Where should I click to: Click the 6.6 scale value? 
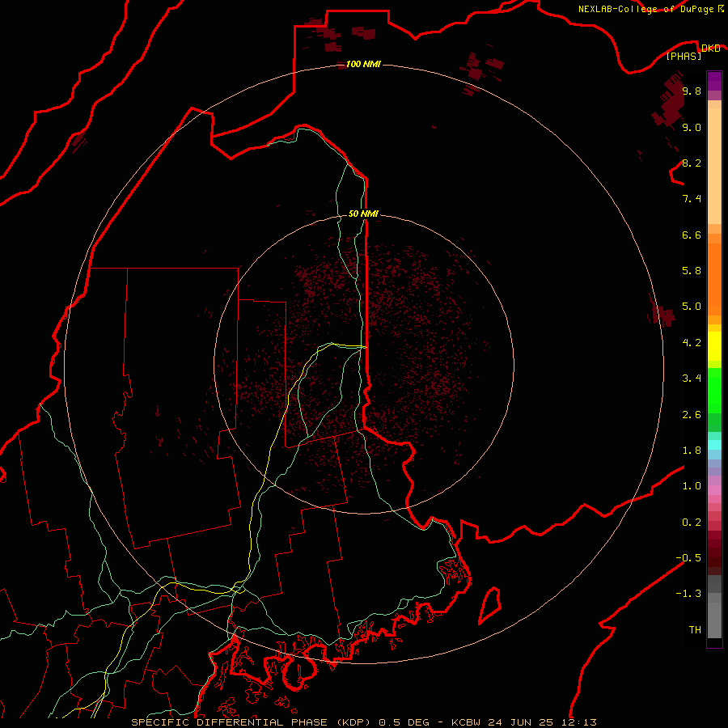click(692, 235)
